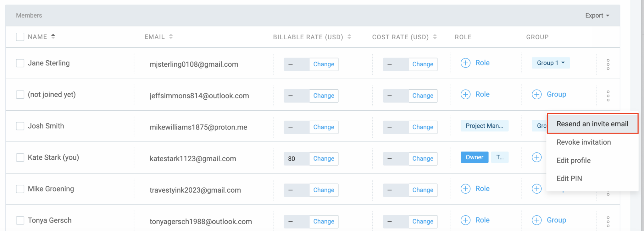Click plus role icon for Mike Groening
644x231 pixels.
[465, 189]
